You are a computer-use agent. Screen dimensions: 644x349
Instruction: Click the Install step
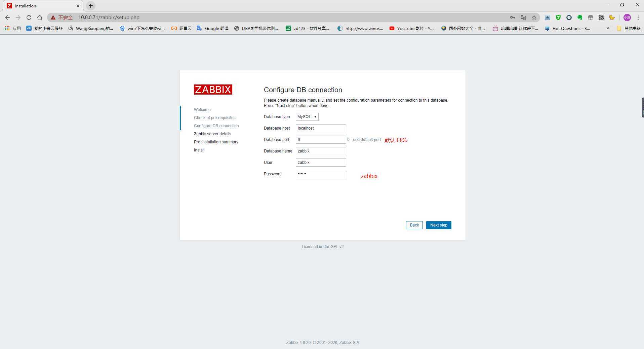coord(199,150)
